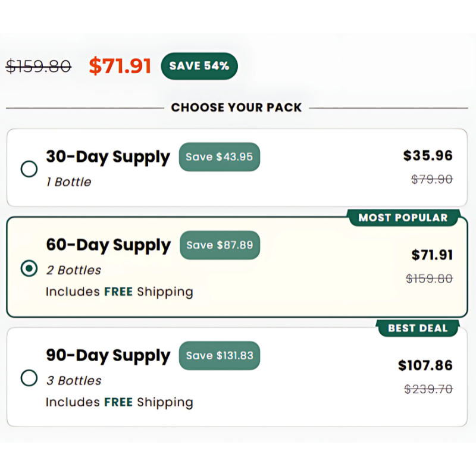Click the Save $43.95 badge
This screenshot has width=476, height=476.
click(x=219, y=156)
